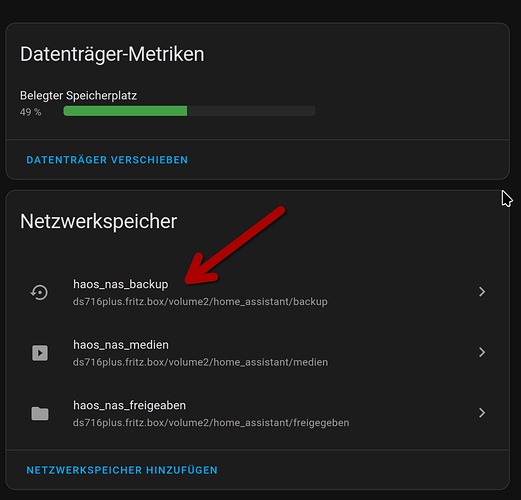Viewport: 521px width, 500px height.
Task: Click path ending in home_assistant/freigegeben
Action: [211, 423]
